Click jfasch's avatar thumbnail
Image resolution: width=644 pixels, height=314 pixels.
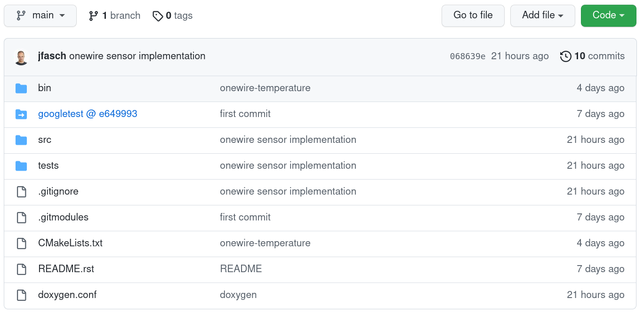point(21,57)
